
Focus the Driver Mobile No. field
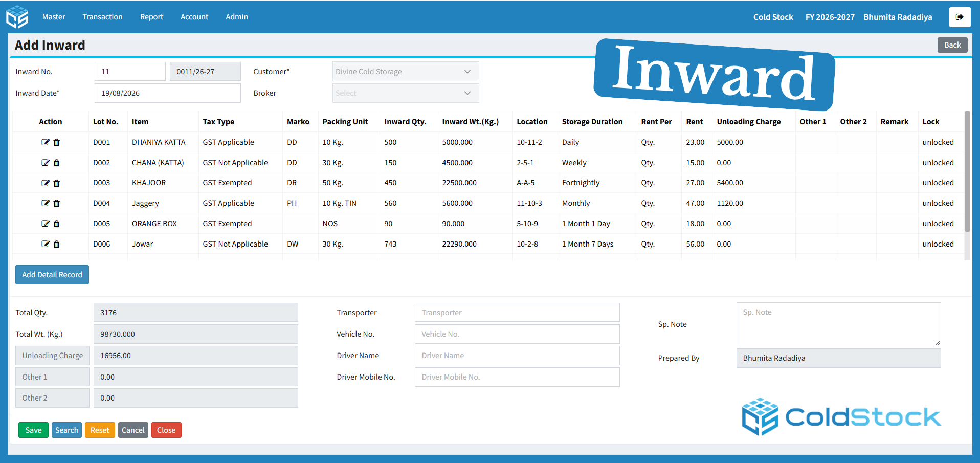(x=517, y=377)
